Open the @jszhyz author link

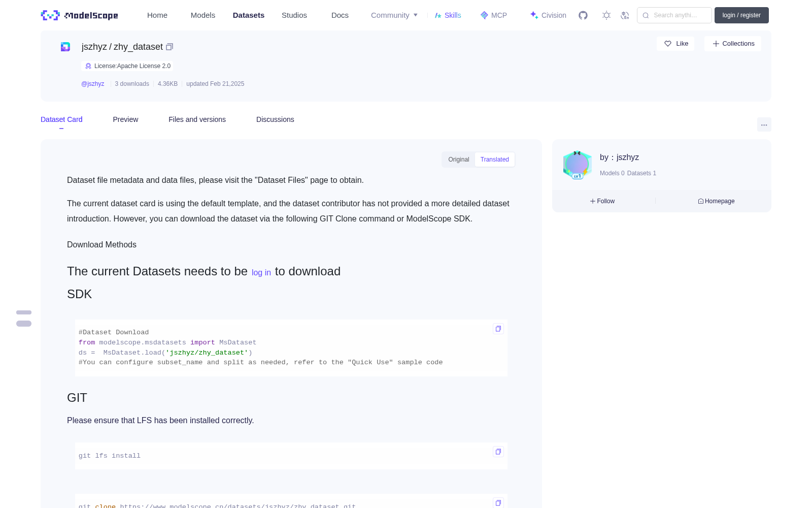coord(93,84)
